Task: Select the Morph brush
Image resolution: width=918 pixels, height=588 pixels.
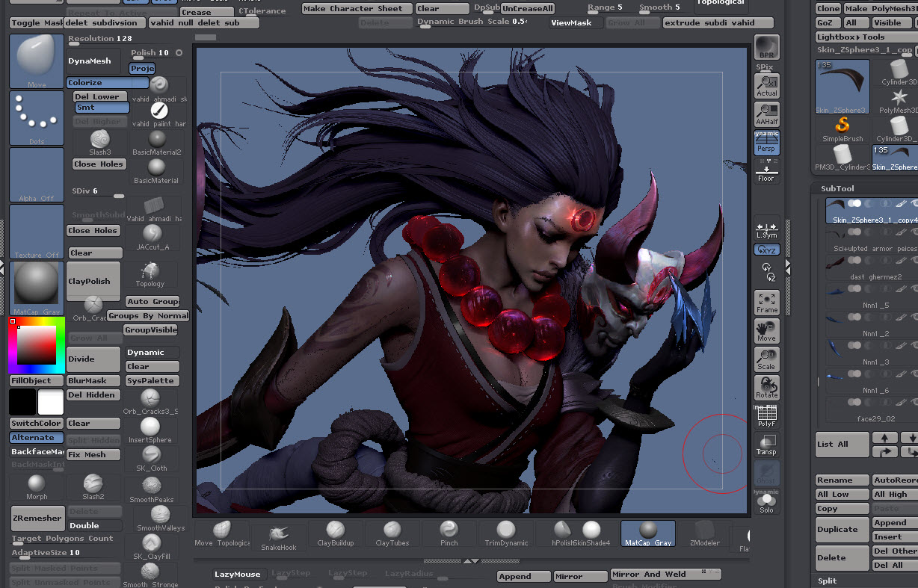Action: click(37, 487)
